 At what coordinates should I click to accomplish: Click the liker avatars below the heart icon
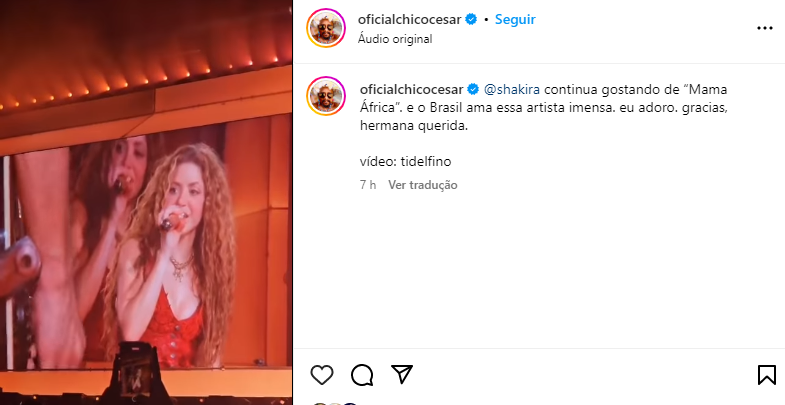click(335, 403)
